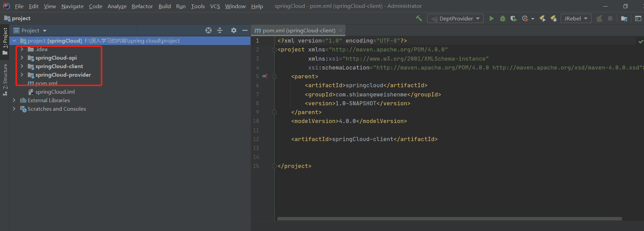The width and height of the screenshot is (644, 231).
Task: Click the Build Project hammer icon
Action: 419,18
